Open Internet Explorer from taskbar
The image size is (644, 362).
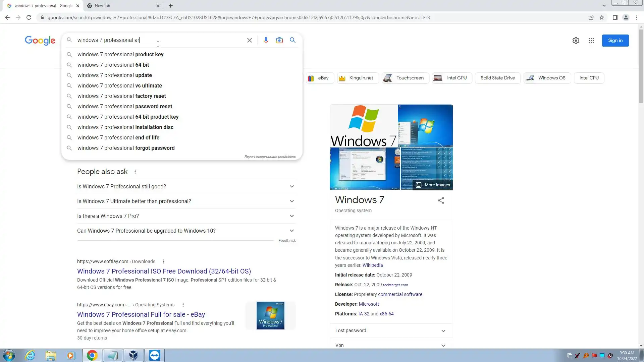click(x=30, y=355)
